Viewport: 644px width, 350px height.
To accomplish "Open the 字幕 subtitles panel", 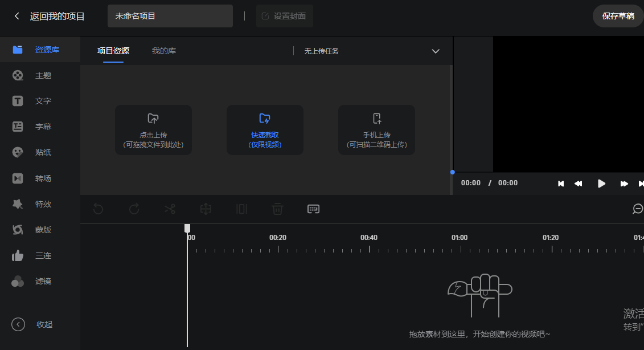I will [x=40, y=127].
